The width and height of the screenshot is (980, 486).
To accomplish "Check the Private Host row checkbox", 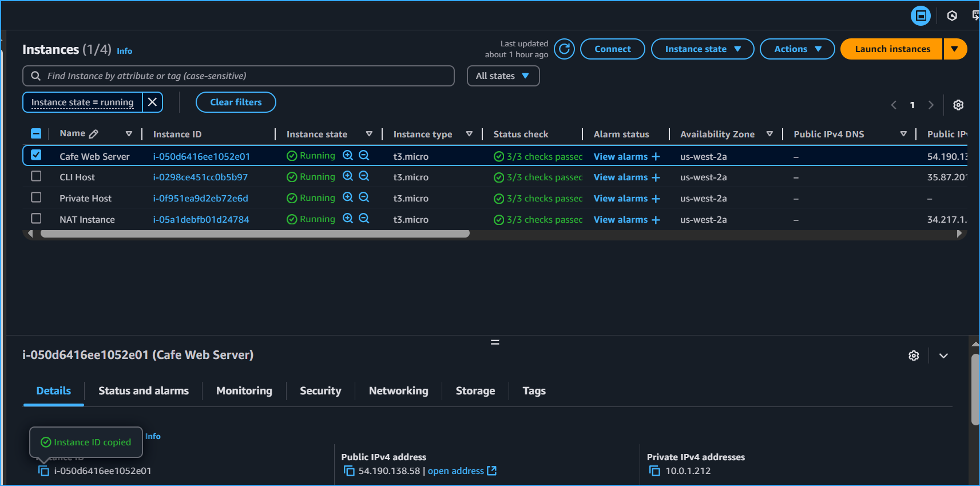I will click(x=36, y=197).
